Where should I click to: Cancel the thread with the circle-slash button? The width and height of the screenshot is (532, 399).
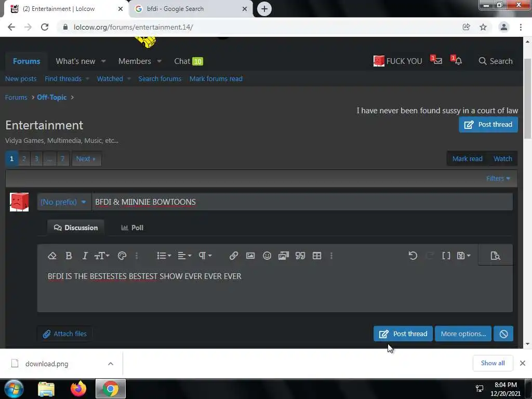pyautogui.click(x=503, y=334)
